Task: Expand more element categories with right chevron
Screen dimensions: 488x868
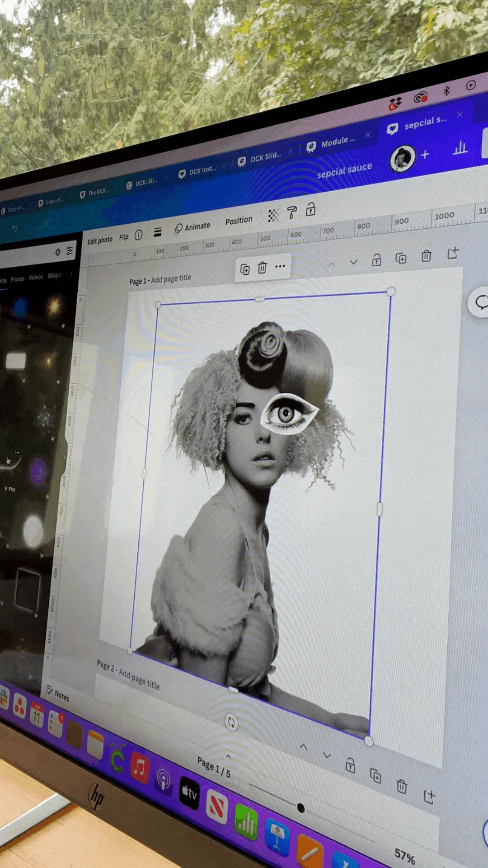Action: [x=71, y=274]
